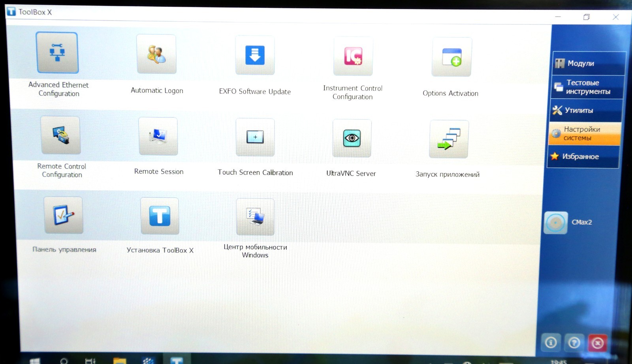Switch to the Модули tab
Screen dimensions: 632x364
click(x=589, y=64)
